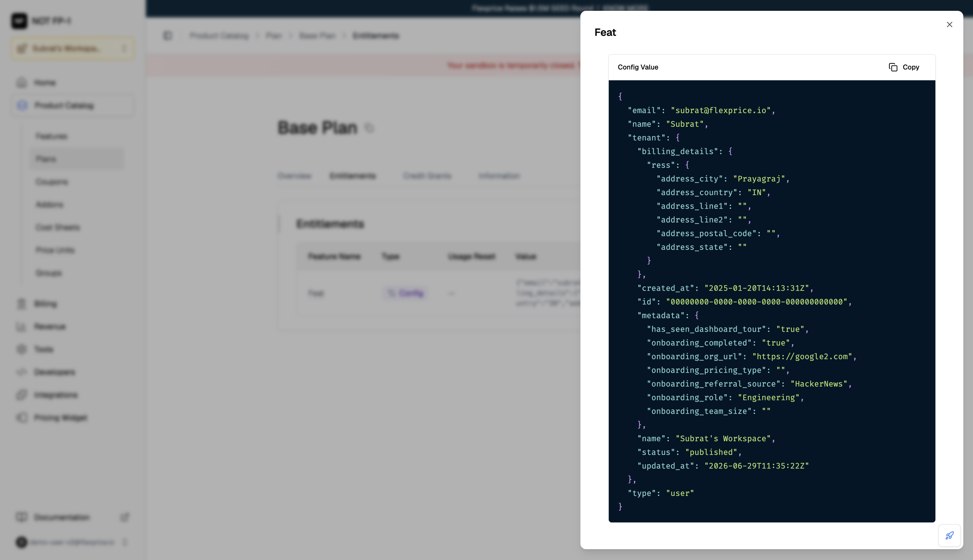Click the Home icon in the sidebar
The height and width of the screenshot is (560, 973).
tap(22, 83)
